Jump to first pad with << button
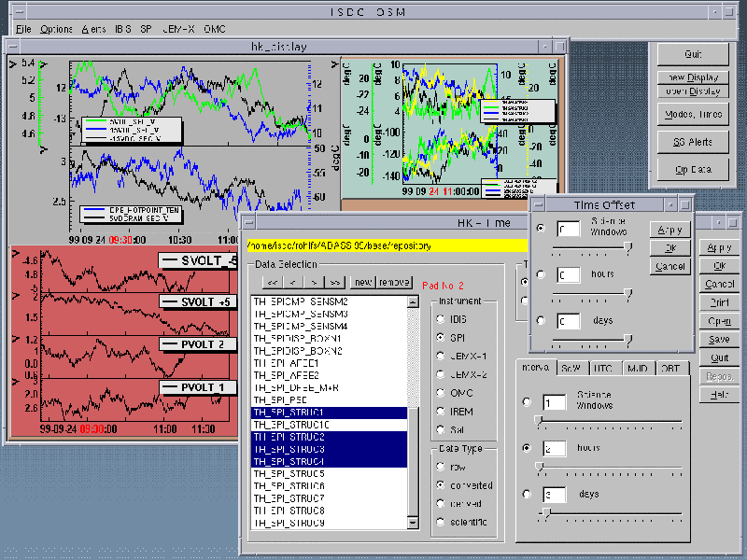Viewport: 747px width, 560px height. click(271, 282)
